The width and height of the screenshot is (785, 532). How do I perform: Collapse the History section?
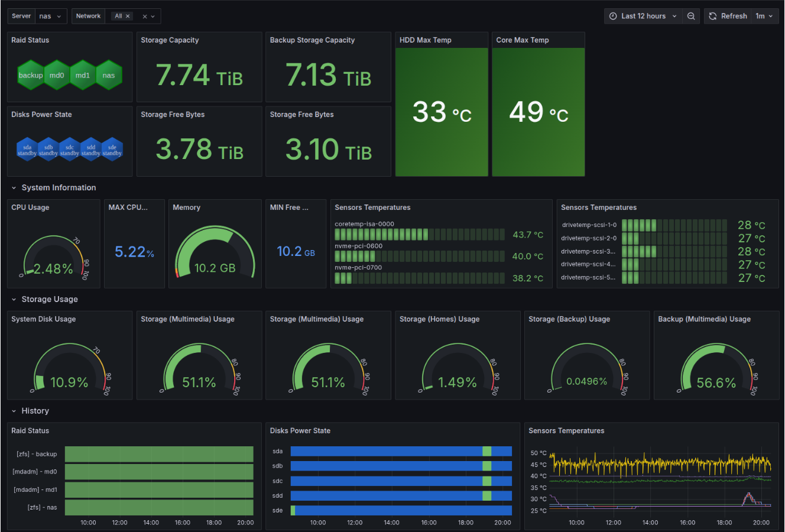pyautogui.click(x=35, y=410)
